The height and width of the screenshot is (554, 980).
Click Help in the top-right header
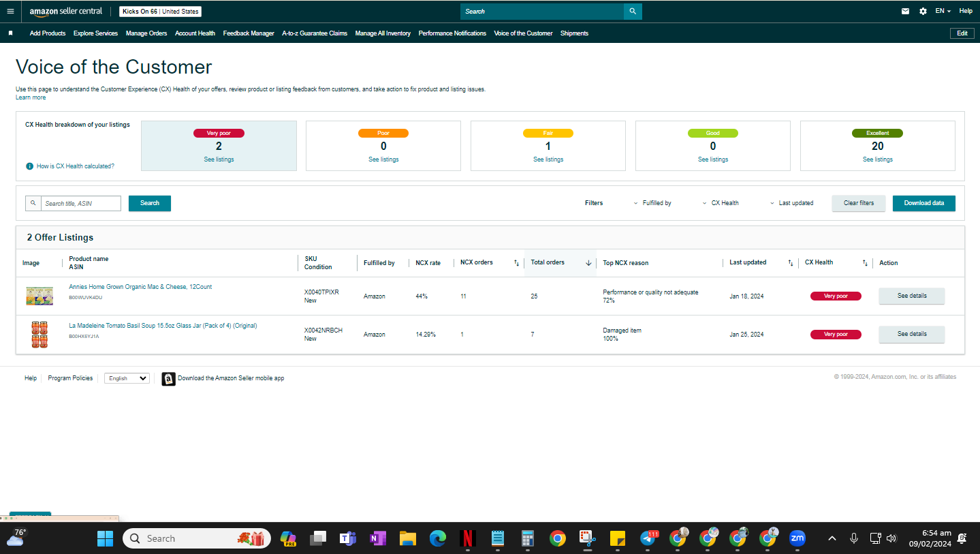tap(966, 11)
